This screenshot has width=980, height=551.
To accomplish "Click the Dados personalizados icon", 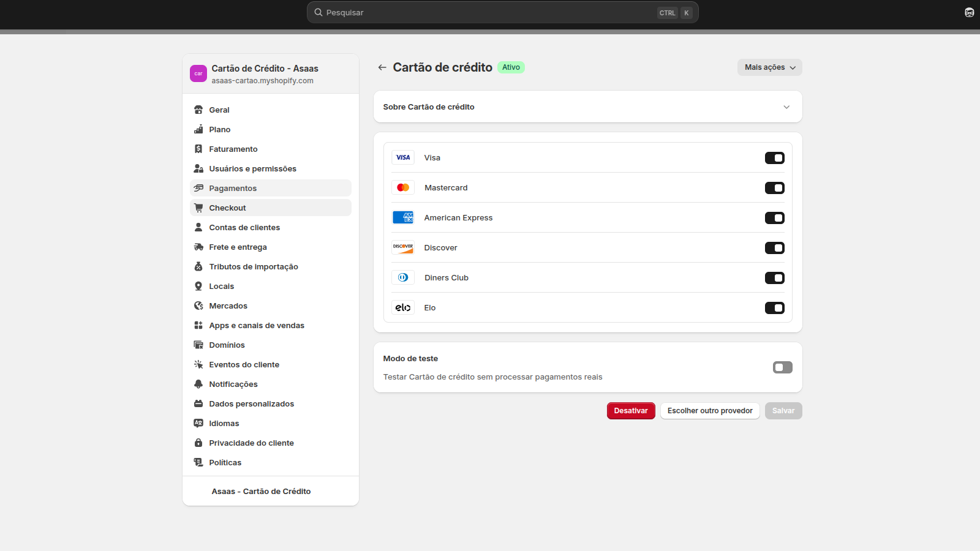I will 198,403.
